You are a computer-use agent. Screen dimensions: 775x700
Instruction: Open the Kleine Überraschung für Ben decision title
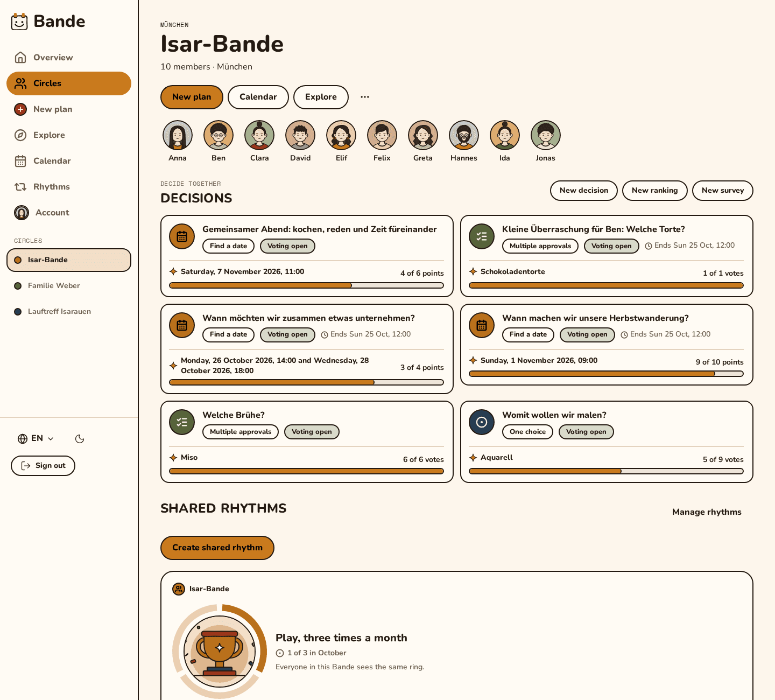coord(594,229)
